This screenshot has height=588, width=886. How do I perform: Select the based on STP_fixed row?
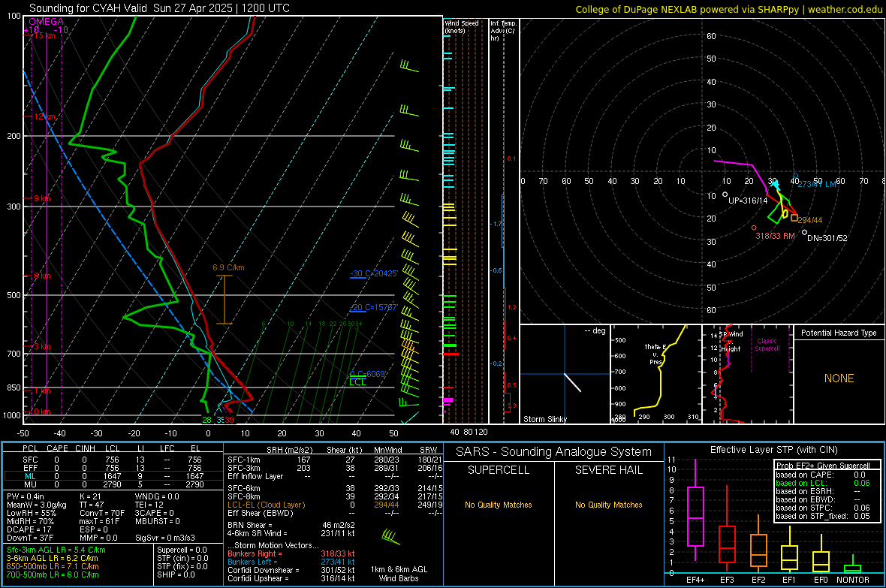coord(823,516)
